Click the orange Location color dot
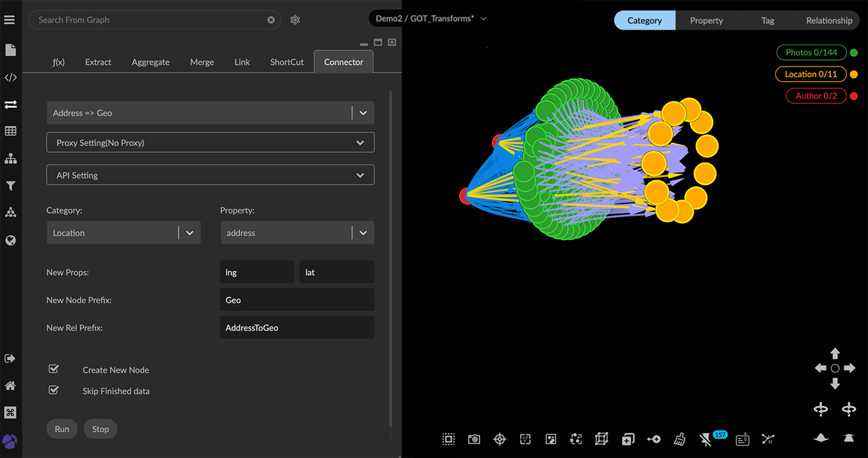Screen dimensions: 868x458 point(854,74)
